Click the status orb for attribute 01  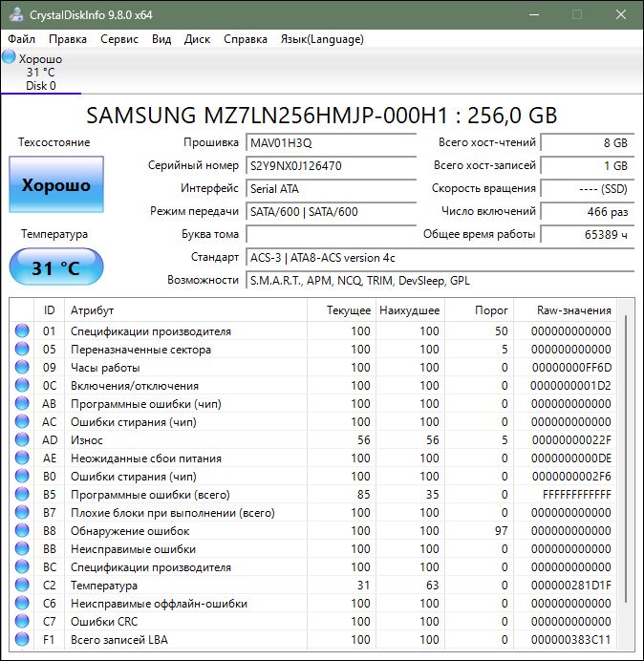pos(22,330)
